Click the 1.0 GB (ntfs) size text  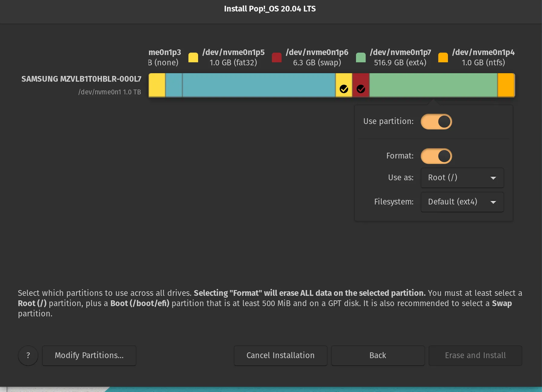[x=483, y=63]
